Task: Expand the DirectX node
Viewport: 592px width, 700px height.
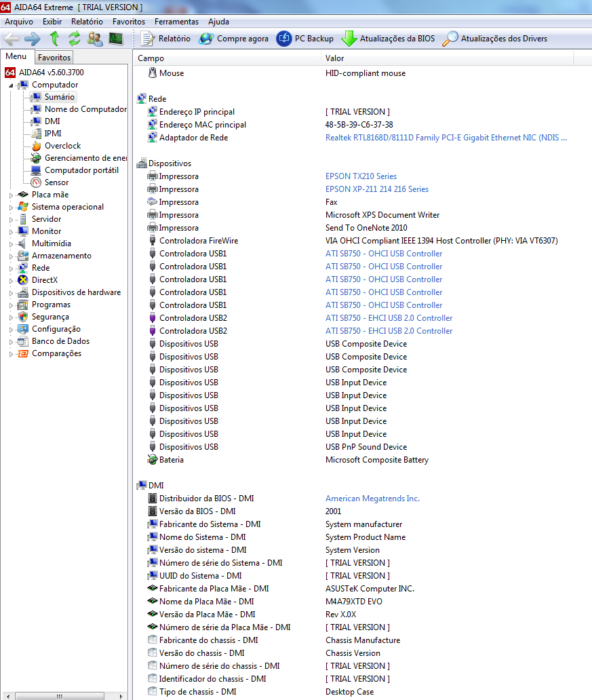Action: click(11, 280)
